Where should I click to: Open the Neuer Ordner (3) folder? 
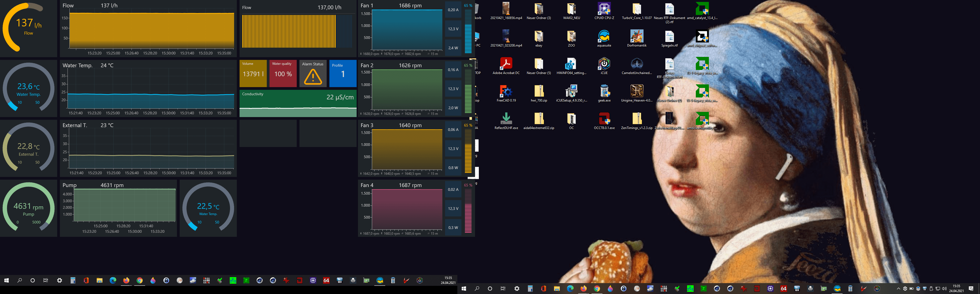coord(539,11)
